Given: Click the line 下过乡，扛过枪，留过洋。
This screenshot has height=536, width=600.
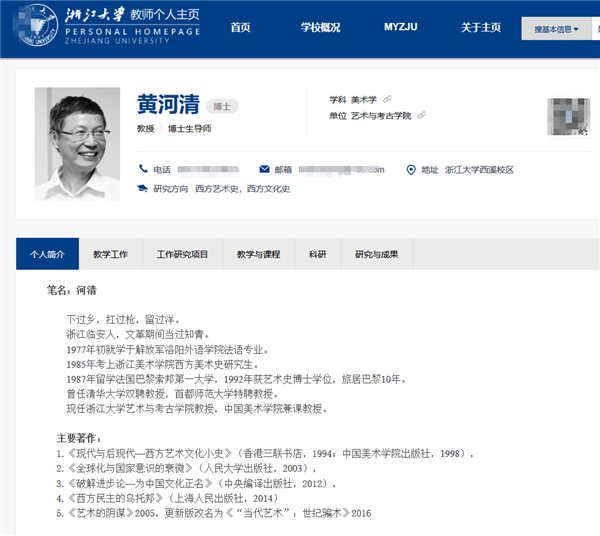Looking at the screenshot, I should (123, 319).
